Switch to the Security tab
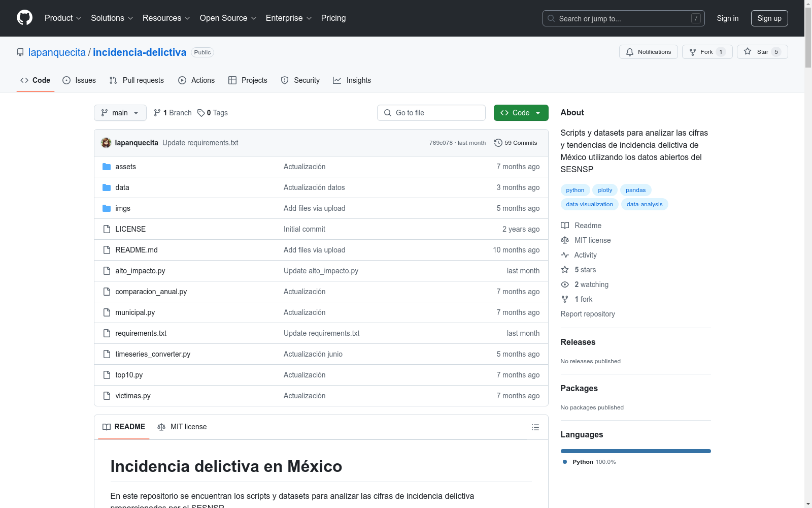Screen dimensions: 812x508 pos(300,80)
